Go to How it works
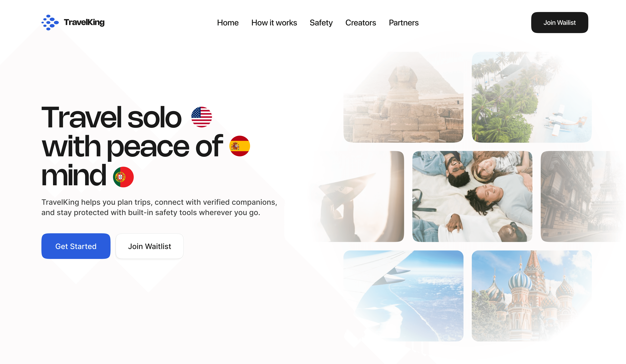This screenshot has height=364, width=626. point(274,23)
